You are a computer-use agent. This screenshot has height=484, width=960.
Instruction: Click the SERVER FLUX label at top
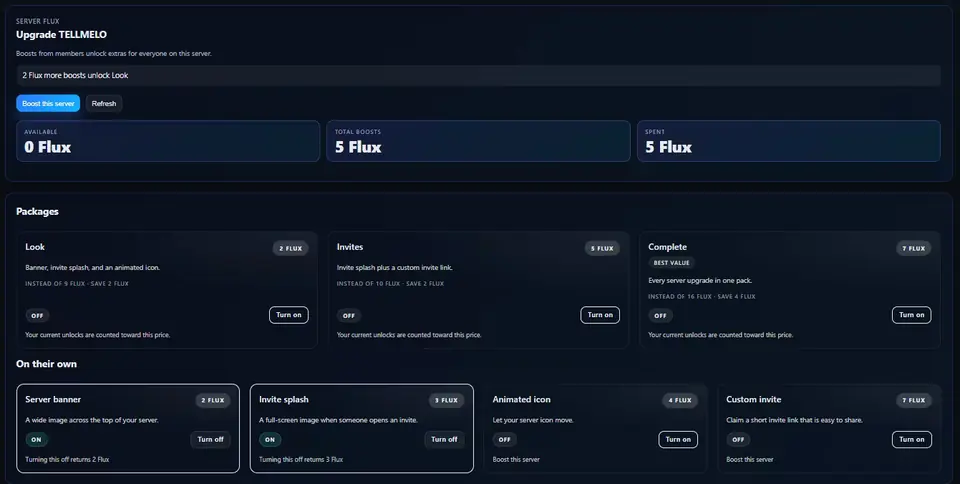pos(37,21)
